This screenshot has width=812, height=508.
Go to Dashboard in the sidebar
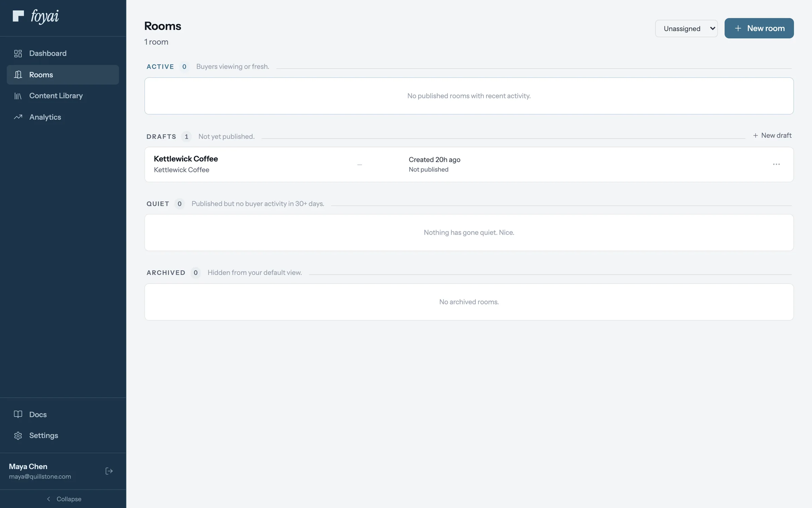pyautogui.click(x=63, y=54)
